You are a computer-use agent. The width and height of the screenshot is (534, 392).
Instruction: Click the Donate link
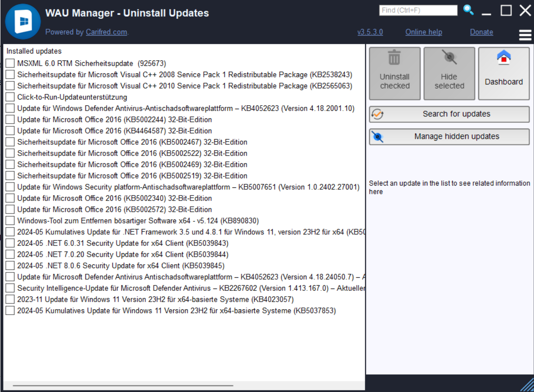tap(481, 32)
